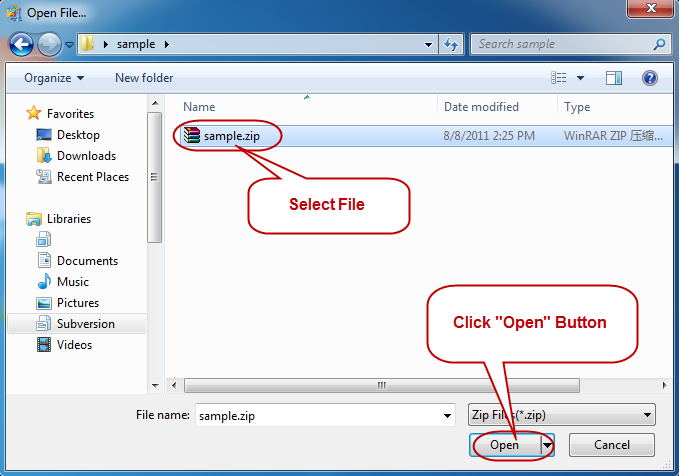Click horizontal scrollbar right arrow
This screenshot has width=679, height=476.
pyautogui.click(x=664, y=385)
